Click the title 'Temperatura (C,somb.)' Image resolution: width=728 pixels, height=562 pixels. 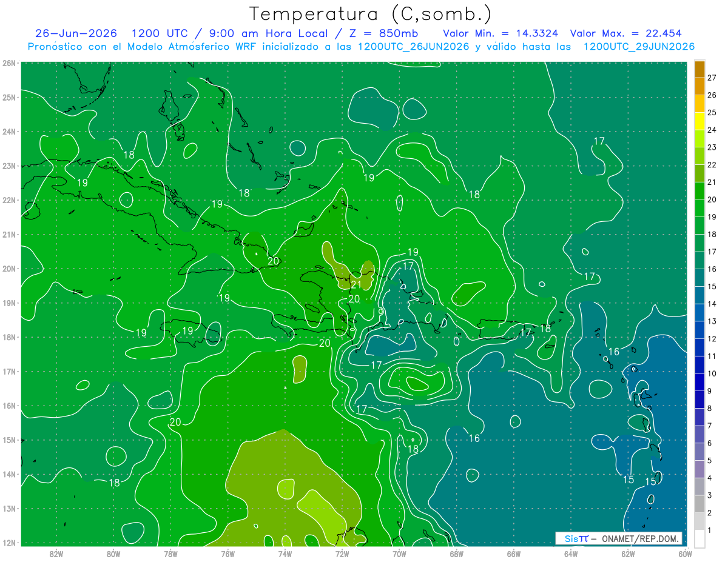coord(371,15)
